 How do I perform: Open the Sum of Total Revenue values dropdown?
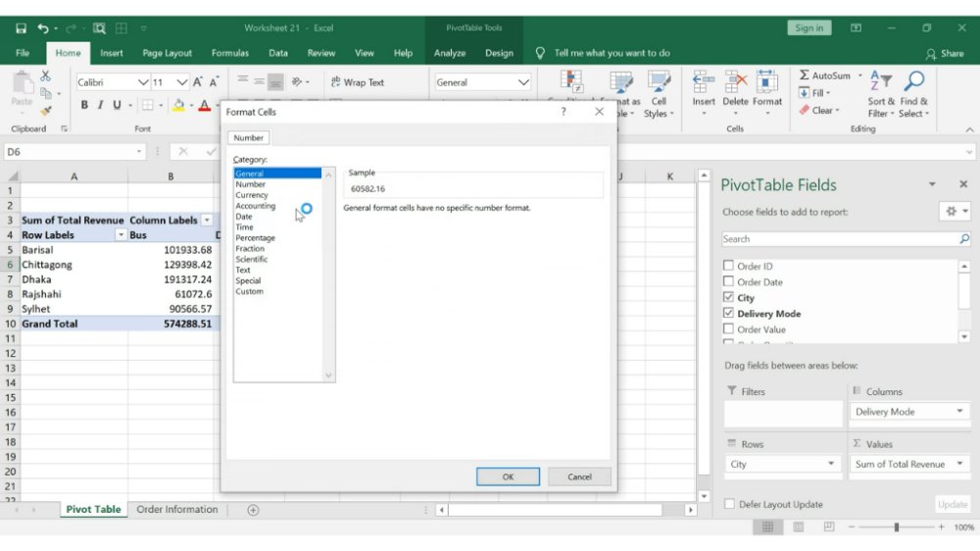[x=959, y=464]
